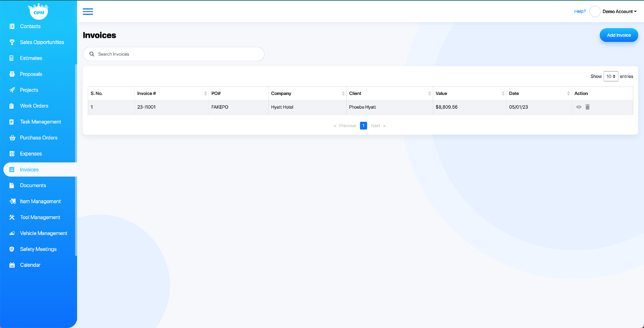Click the Previous pagination link

(x=345, y=126)
